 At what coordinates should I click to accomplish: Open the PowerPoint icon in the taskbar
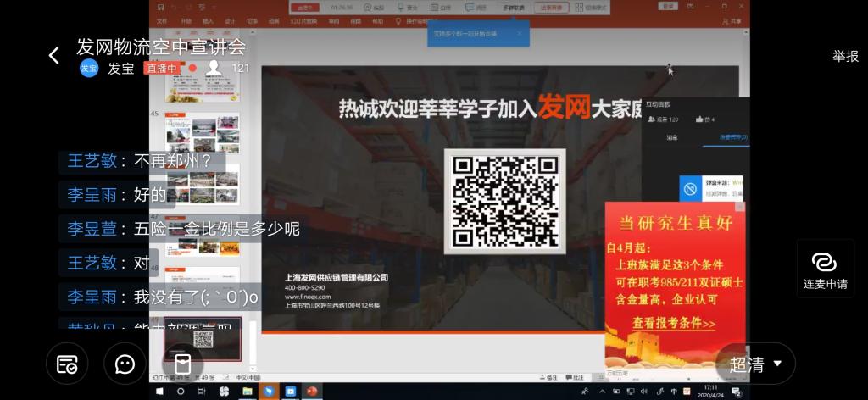pos(312,392)
